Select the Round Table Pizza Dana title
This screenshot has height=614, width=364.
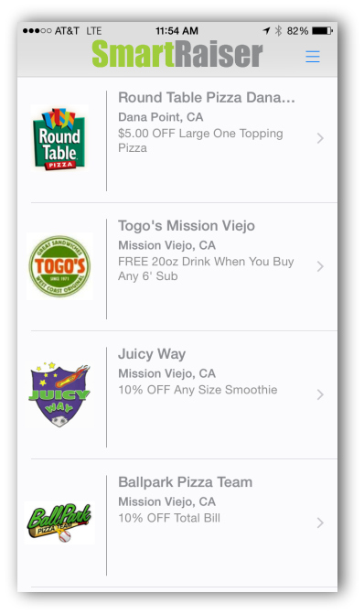coord(207,98)
